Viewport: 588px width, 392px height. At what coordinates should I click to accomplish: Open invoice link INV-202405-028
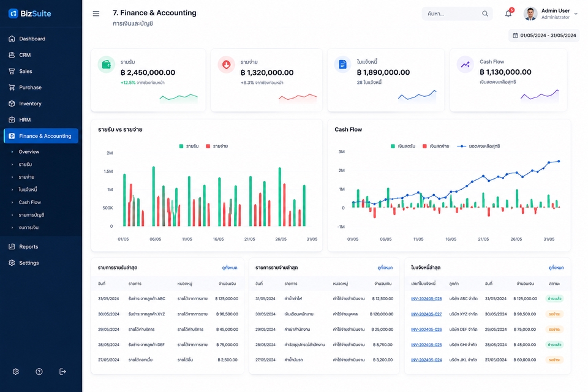click(x=426, y=299)
